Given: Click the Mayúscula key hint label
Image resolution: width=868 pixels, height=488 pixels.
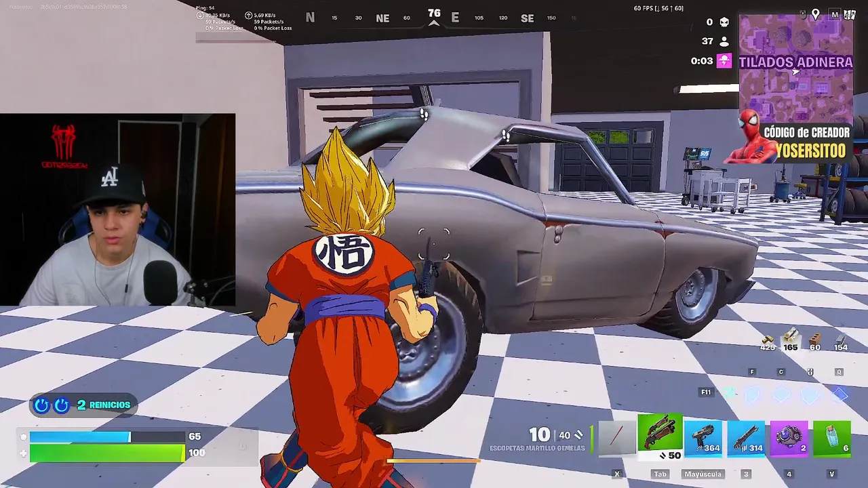Looking at the screenshot, I should click(x=703, y=474).
